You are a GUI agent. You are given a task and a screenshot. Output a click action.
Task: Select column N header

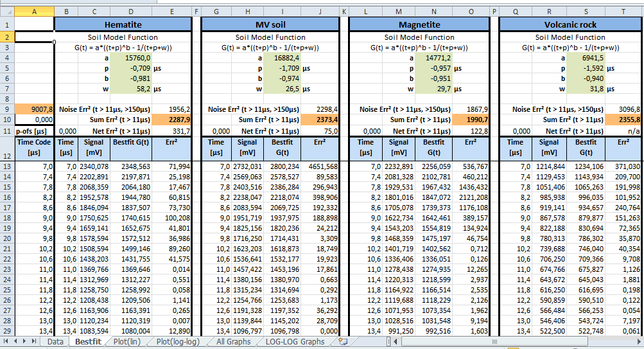(433, 12)
